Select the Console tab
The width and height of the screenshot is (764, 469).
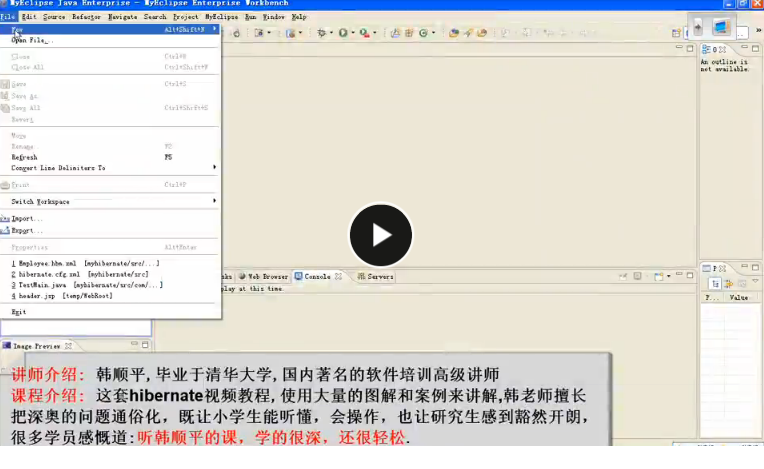[x=317, y=277]
